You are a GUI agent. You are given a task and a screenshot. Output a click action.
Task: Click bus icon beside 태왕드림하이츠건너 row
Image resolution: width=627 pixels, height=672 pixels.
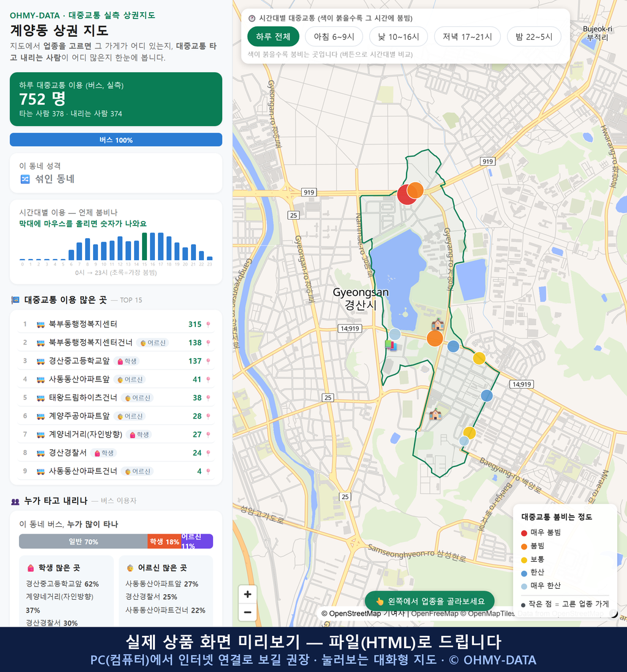point(41,398)
